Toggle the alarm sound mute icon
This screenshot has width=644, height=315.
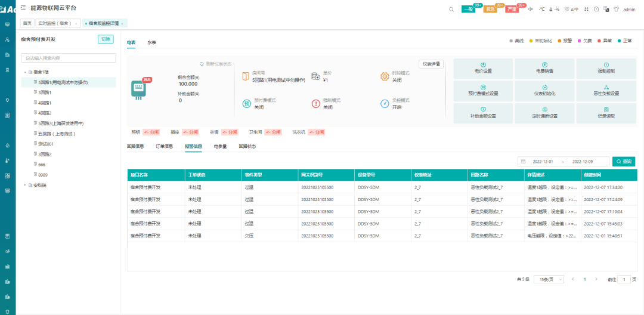tap(530, 9)
